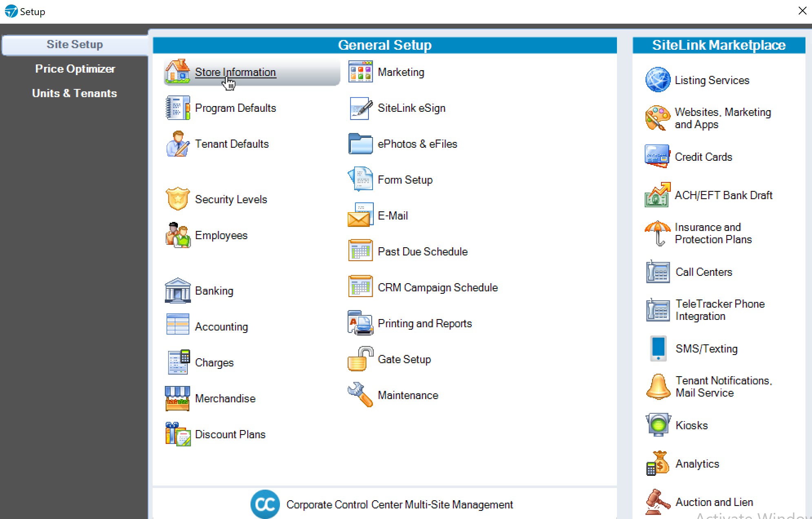Screen dimensions: 812x519
Task: Click the Kiosks icon
Action: point(658,425)
